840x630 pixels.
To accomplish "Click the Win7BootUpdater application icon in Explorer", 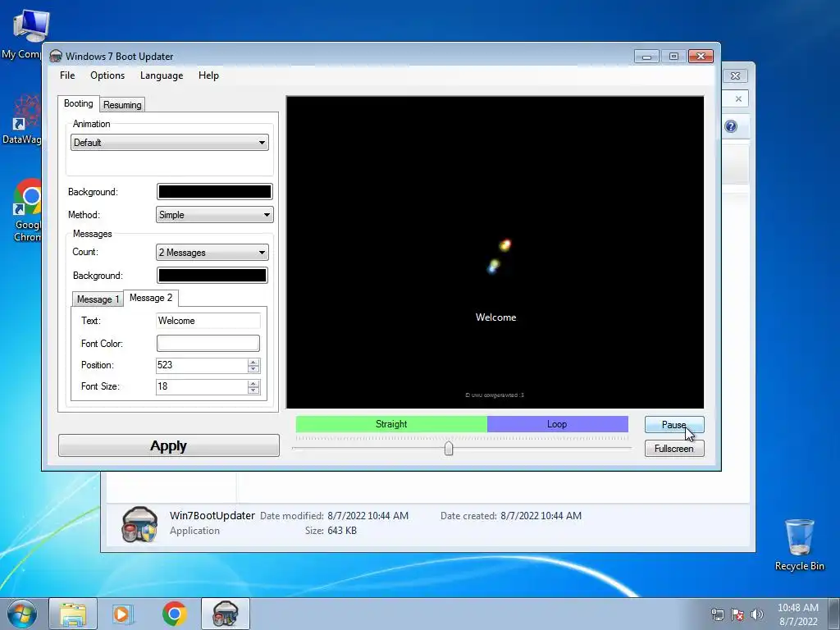I will pos(139,525).
